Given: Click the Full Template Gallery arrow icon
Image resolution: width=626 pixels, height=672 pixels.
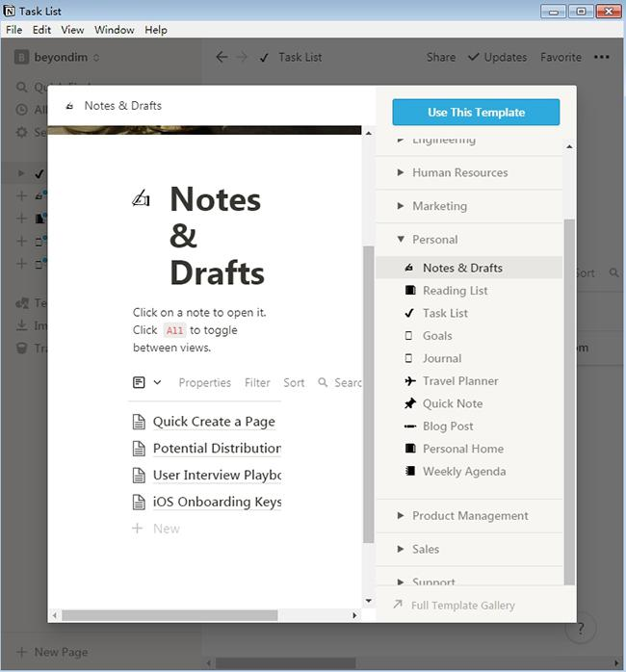Looking at the screenshot, I should click(398, 605).
